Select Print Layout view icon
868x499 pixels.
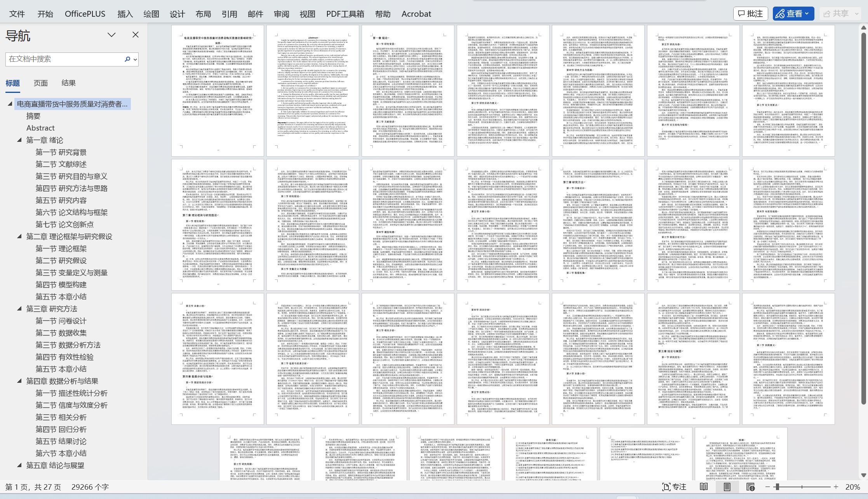point(727,487)
